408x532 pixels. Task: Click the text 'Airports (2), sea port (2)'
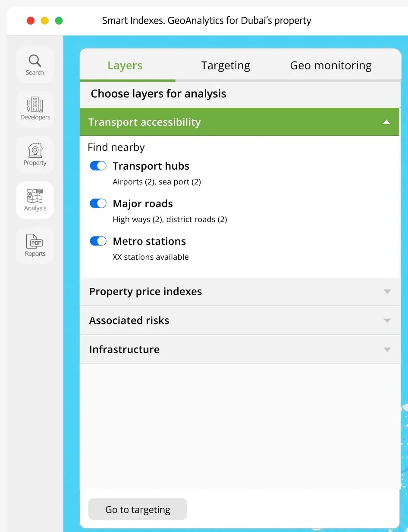click(x=157, y=182)
